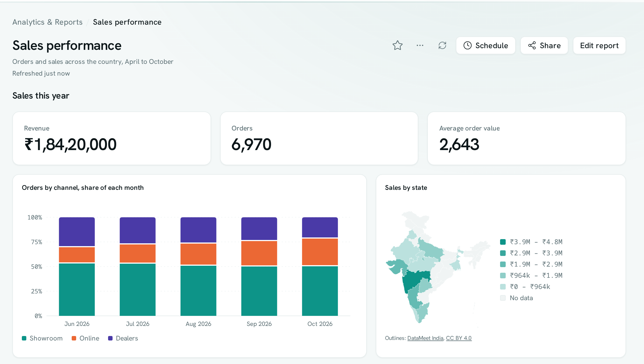The image size is (644, 364).
Task: Click the ₹1.9M – ₹2.9M map legend
Action: [531, 264]
